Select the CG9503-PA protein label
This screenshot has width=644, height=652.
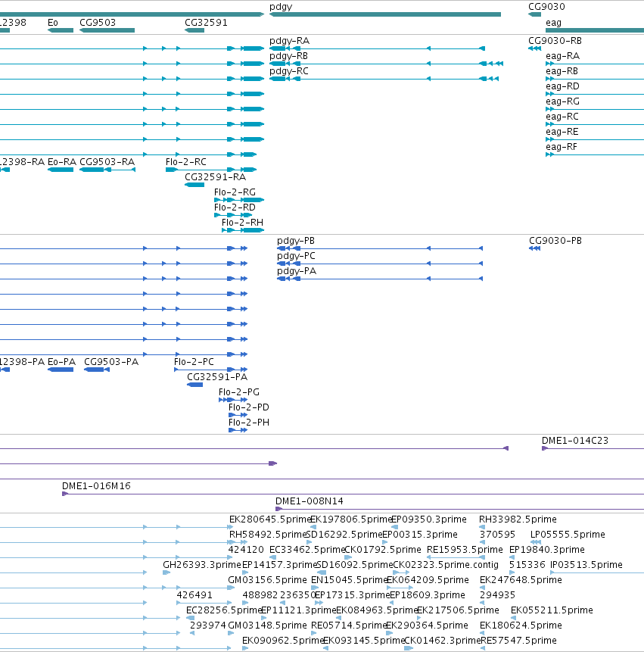tap(111, 362)
